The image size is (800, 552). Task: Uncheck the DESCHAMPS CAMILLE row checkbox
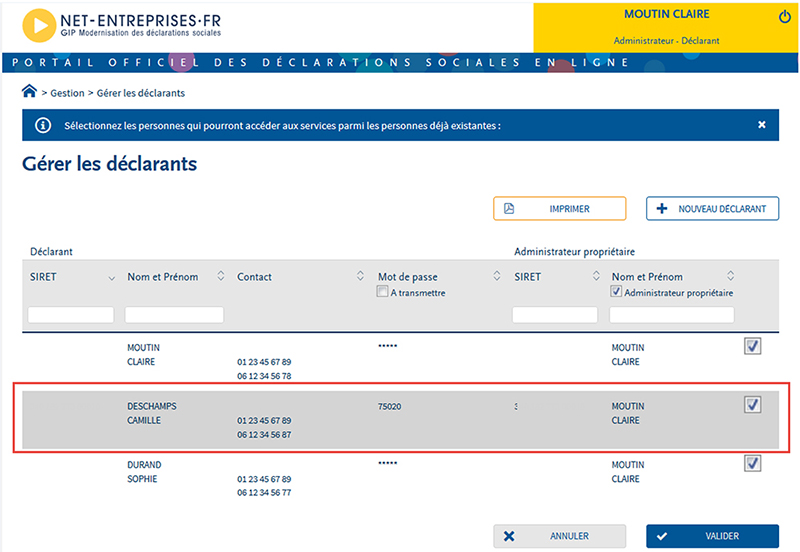pyautogui.click(x=753, y=405)
